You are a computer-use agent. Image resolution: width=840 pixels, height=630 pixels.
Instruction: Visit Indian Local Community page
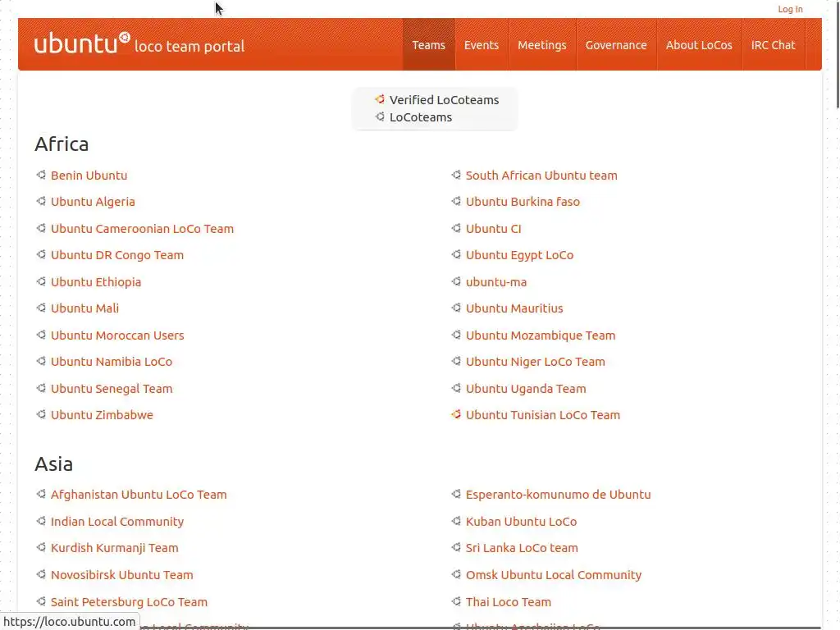117,521
